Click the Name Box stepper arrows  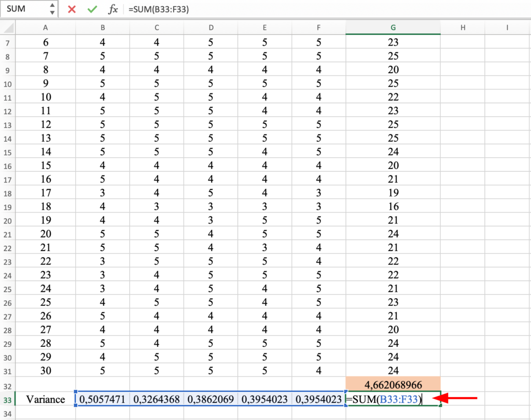tap(51, 9)
